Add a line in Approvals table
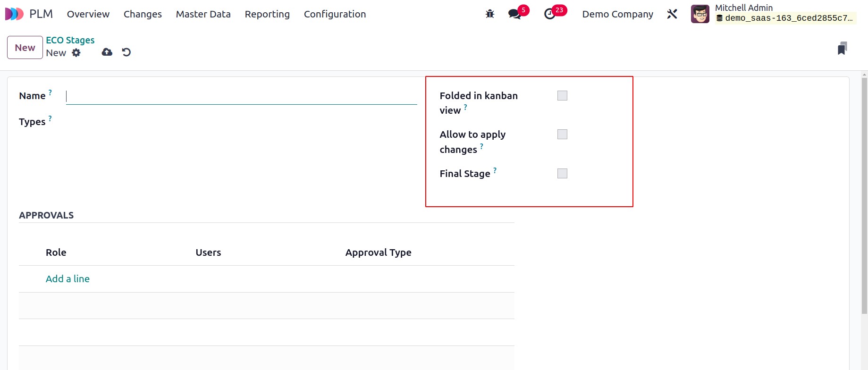This screenshot has height=370, width=868. 67,279
